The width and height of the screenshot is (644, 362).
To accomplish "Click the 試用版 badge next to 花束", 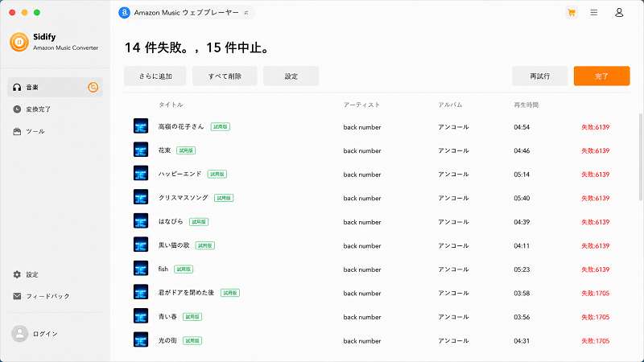I will click(x=186, y=150).
